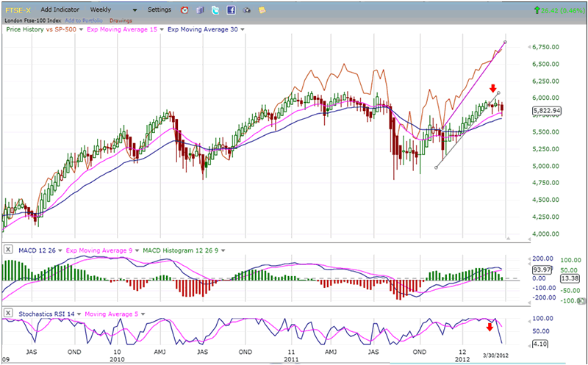Click the Drawings link
This screenshot has width=588, height=365.
point(120,20)
